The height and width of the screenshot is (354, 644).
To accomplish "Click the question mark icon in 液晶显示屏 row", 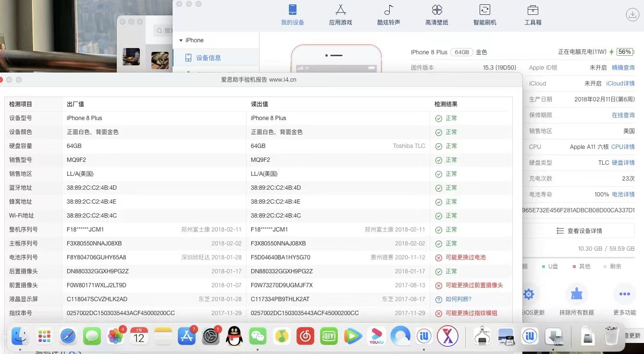I will [x=438, y=300].
